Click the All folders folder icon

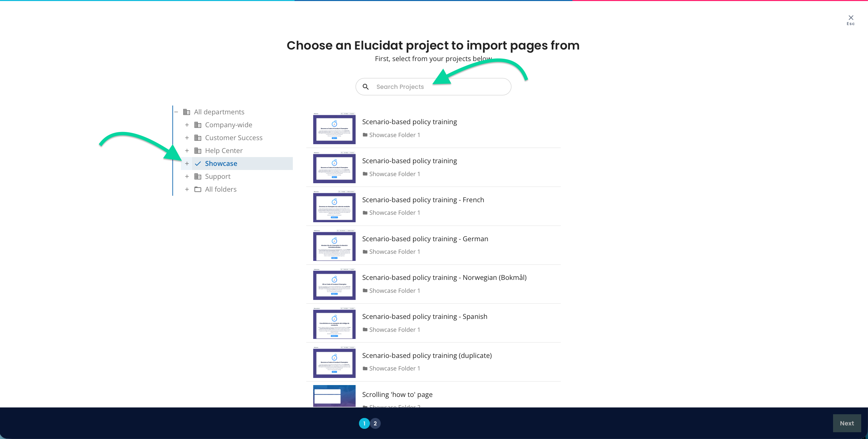(198, 189)
